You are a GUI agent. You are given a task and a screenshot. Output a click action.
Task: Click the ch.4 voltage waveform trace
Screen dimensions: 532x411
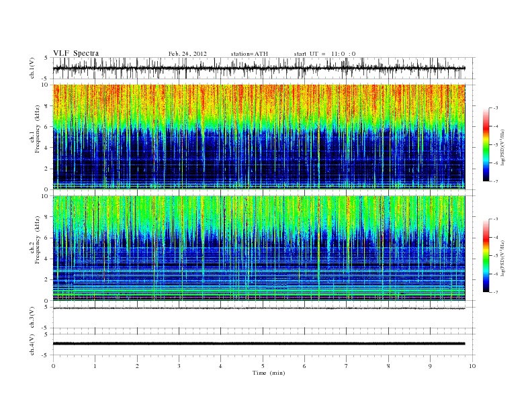point(259,344)
